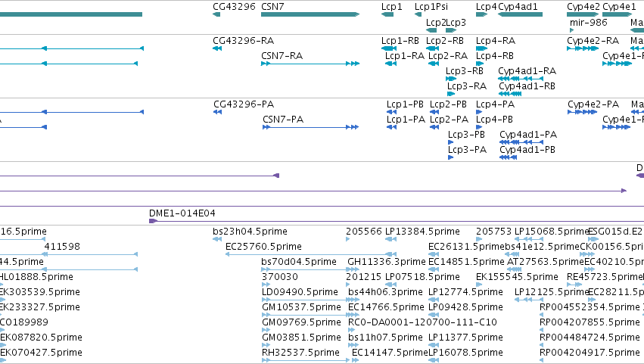Click the Lcp1 gene label
The width and height of the screenshot is (644, 364).
(392, 7)
